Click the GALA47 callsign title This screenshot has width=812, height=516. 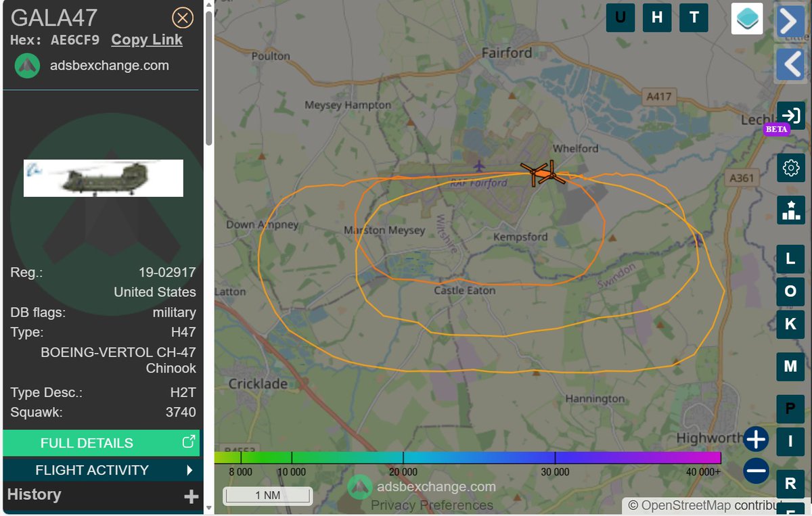click(x=54, y=18)
